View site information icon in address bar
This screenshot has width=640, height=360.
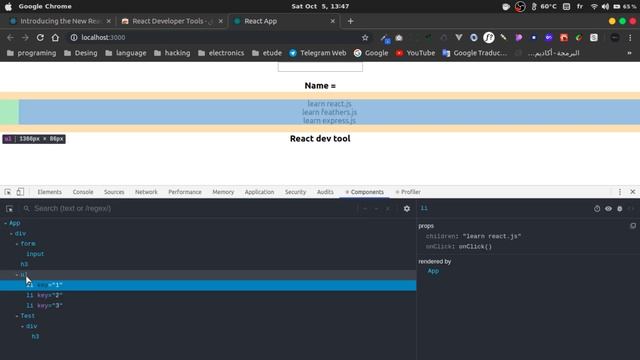(73, 38)
